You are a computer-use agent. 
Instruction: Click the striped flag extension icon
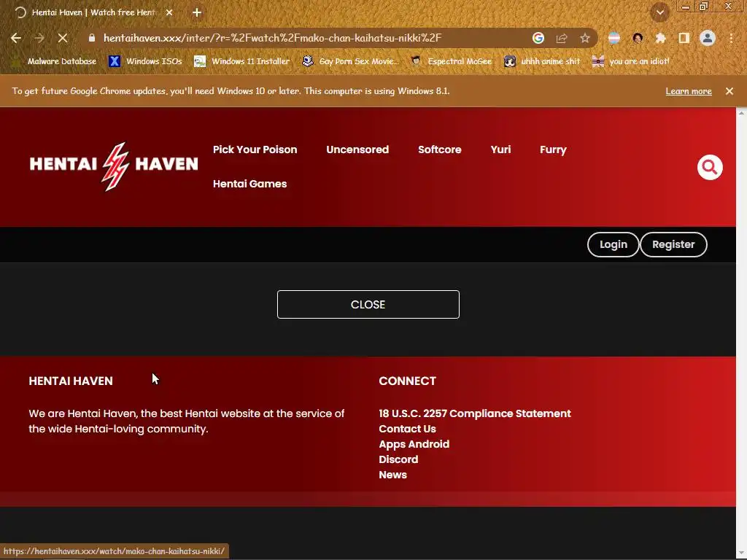(614, 38)
